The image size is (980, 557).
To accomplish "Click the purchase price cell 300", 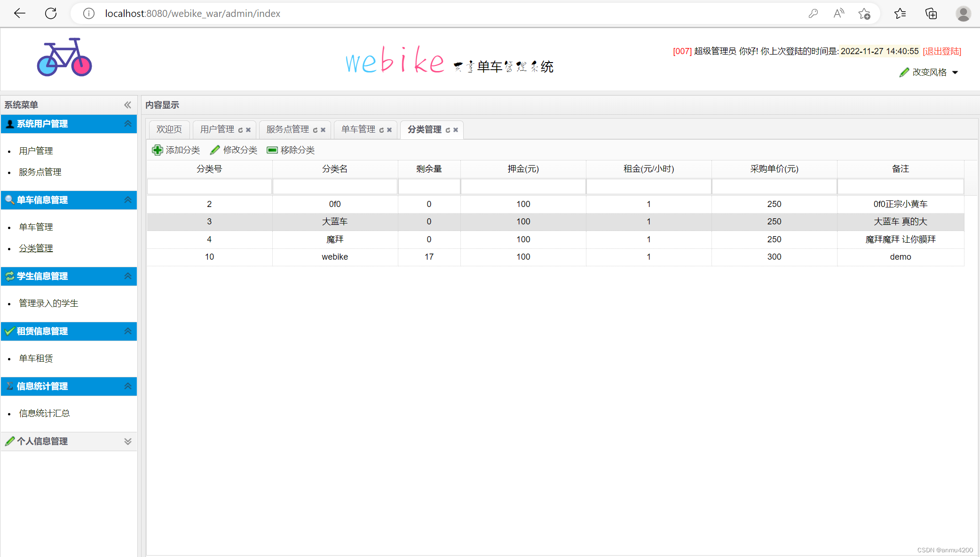I will point(774,257).
